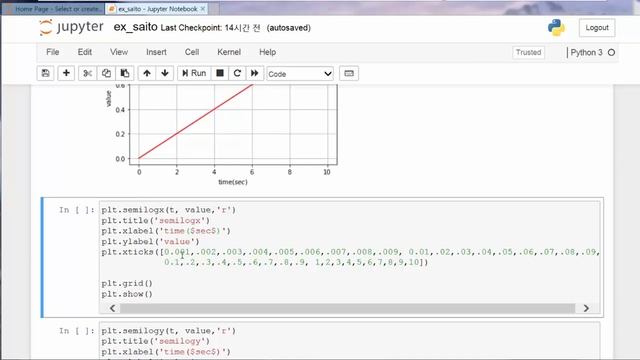Screen dimensions: 640x360
Task: Click the notebook title ex_saito
Action: coord(136,27)
